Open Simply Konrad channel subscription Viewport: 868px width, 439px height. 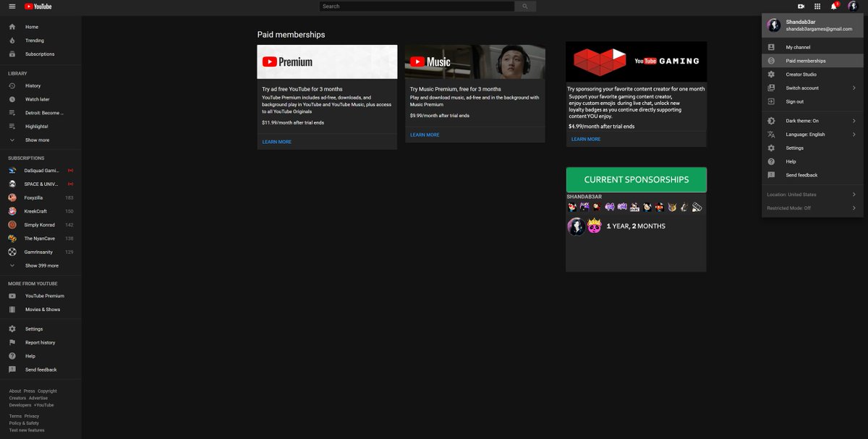(41, 225)
